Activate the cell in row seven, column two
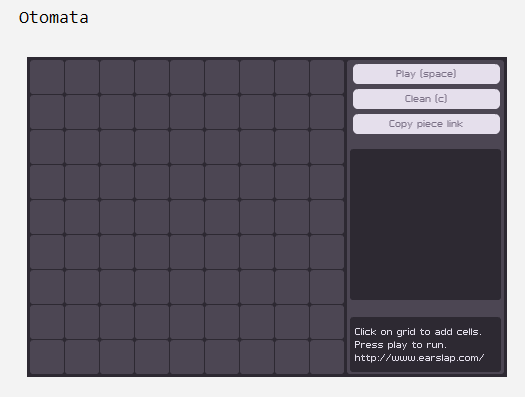The height and width of the screenshot is (397, 525). (82, 287)
